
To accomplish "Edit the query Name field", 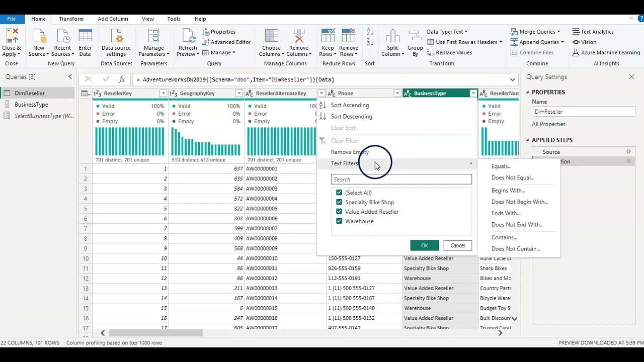I will (x=584, y=112).
